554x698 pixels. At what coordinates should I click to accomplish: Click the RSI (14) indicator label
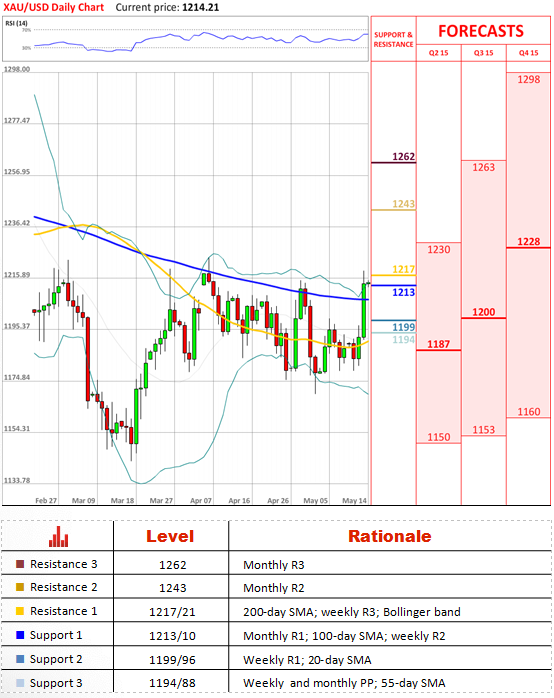pyautogui.click(x=16, y=23)
